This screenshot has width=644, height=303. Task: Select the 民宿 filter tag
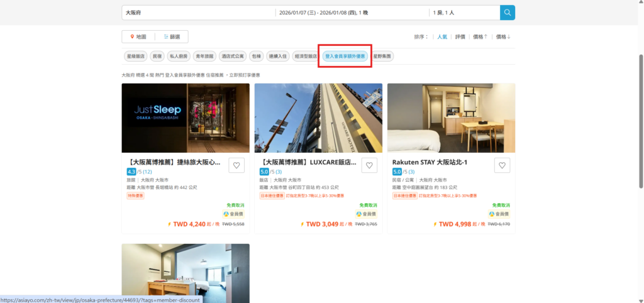tap(157, 56)
